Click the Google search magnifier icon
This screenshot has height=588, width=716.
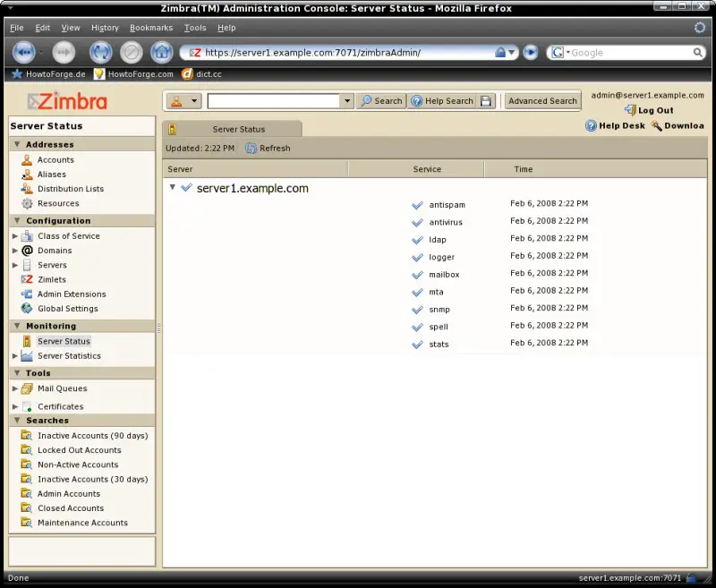pyautogui.click(x=698, y=53)
